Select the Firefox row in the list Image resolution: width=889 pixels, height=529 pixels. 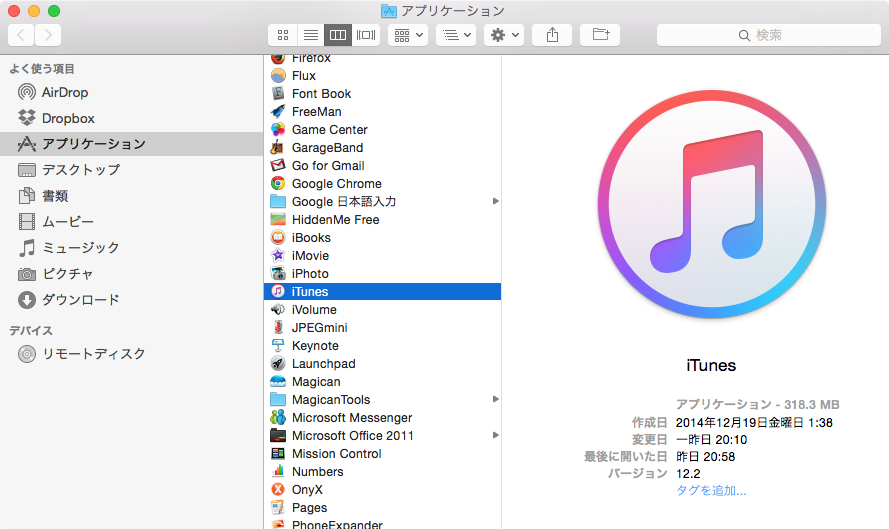pos(383,58)
